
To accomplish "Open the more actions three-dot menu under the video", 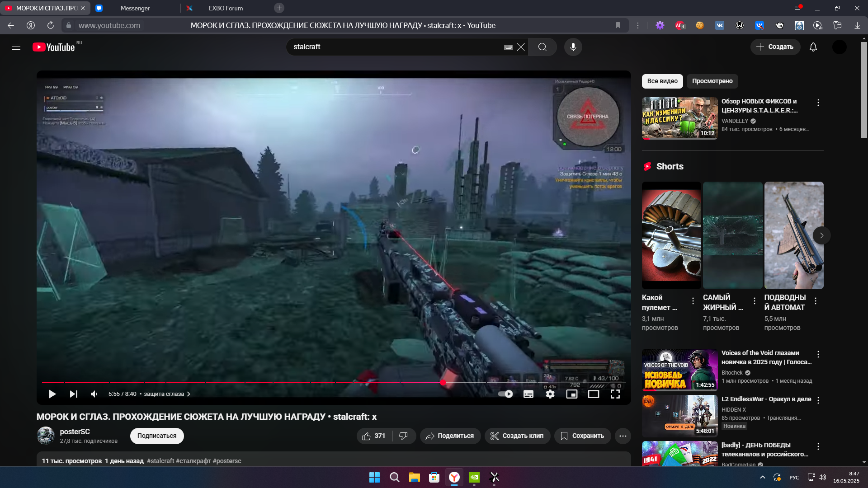I will (623, 436).
